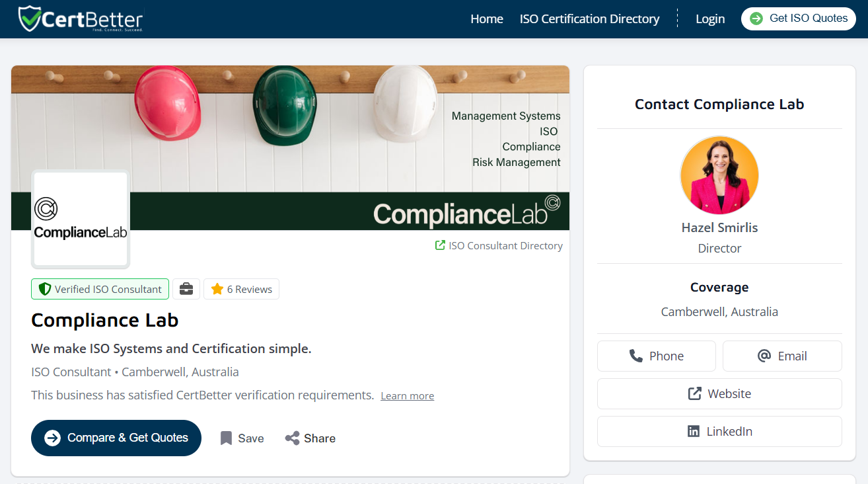Image resolution: width=868 pixels, height=484 pixels.
Task: Click the green arrow icon in Get ISO Quotes
Action: click(x=756, y=19)
